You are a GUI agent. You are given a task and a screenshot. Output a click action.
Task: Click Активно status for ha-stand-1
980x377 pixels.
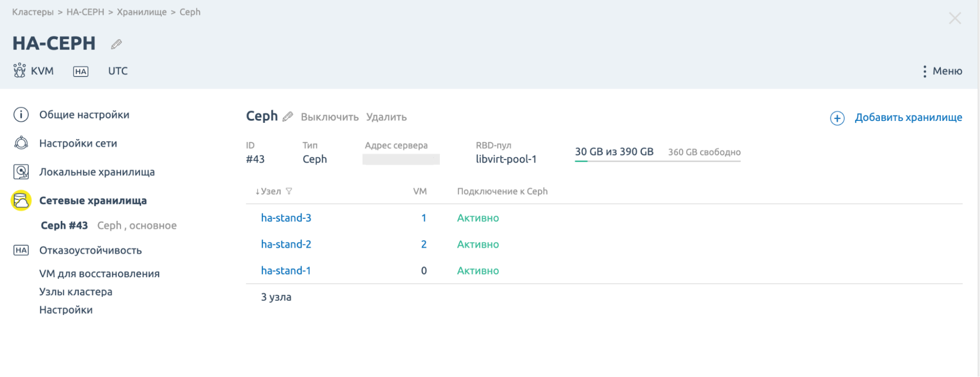tap(478, 271)
